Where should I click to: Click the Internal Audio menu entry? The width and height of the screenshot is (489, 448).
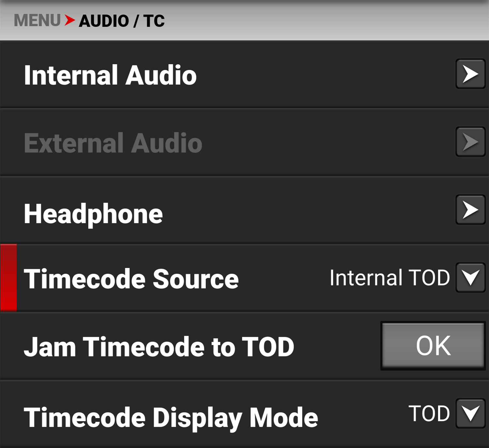(110, 75)
